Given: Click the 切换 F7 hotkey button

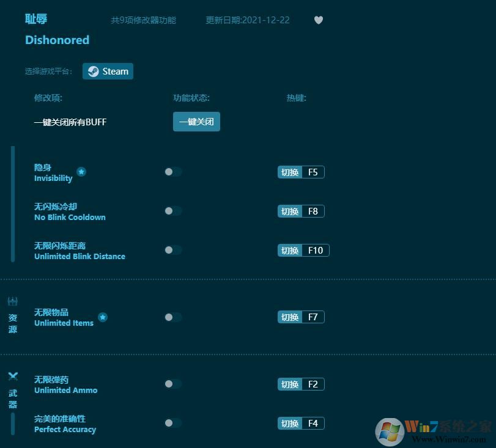Looking at the screenshot, I should 301,317.
